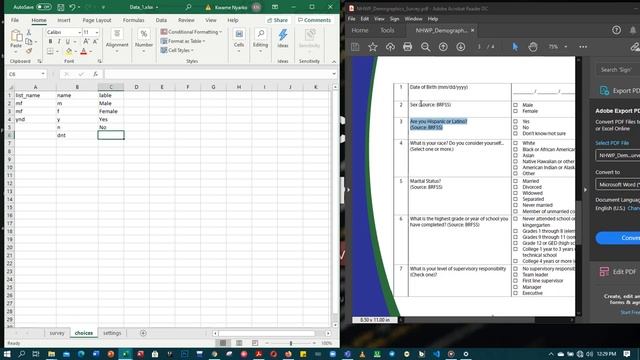Click the Acrobat upload cloud icon
This screenshot has width=640, height=360.
390,47
